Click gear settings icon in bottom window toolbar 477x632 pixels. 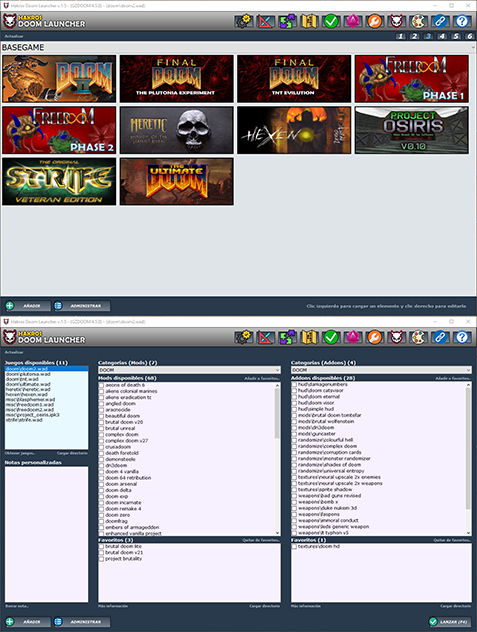point(244,337)
